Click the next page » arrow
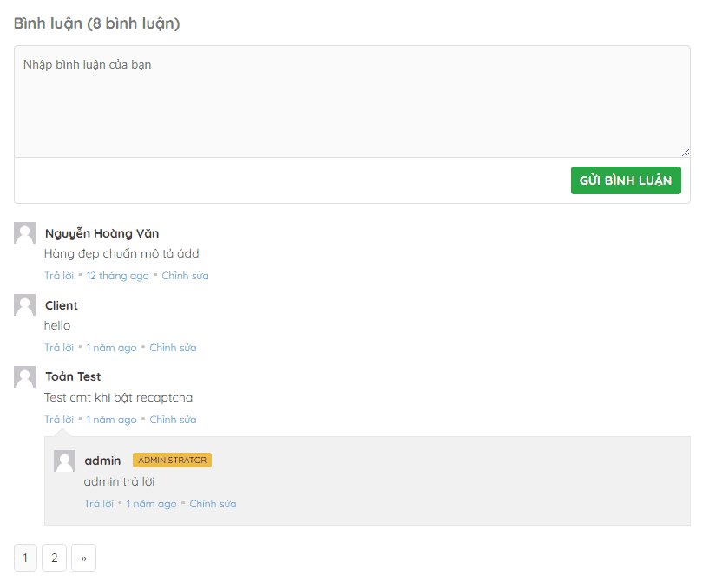Viewport: 722px width, 588px height. 83,558
